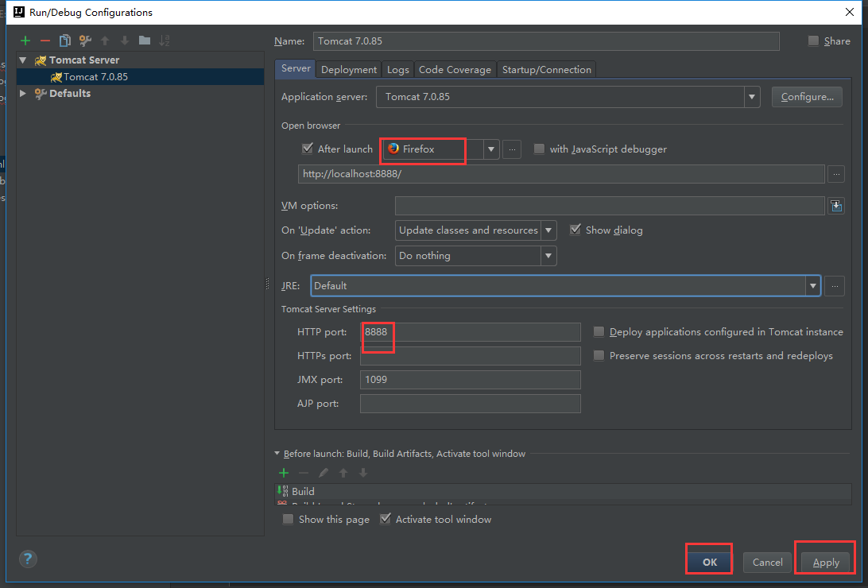Select Tomcat 7.0.85 configuration in tree

140,77
